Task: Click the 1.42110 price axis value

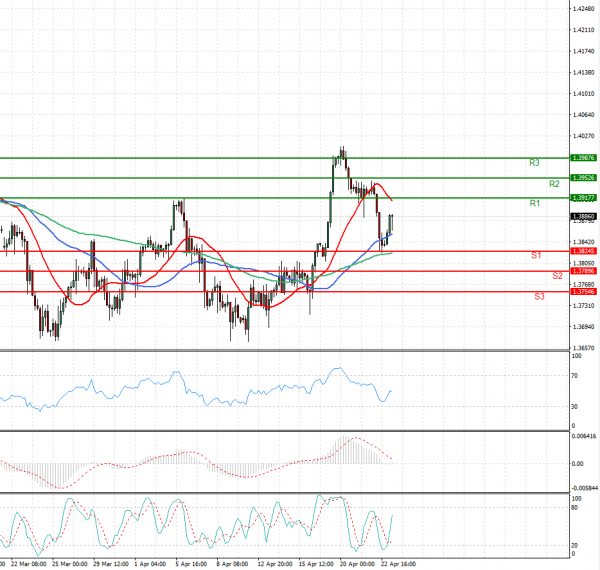Action: point(584,30)
